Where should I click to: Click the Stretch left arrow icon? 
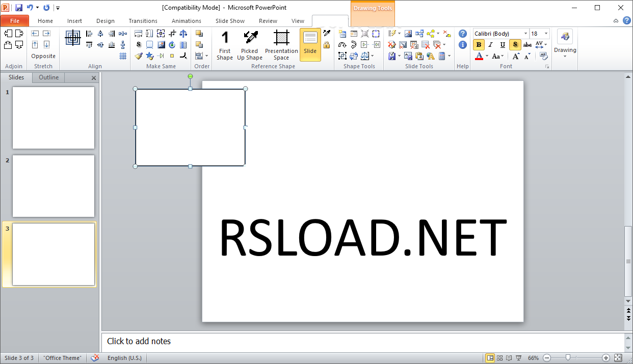pyautogui.click(x=35, y=34)
